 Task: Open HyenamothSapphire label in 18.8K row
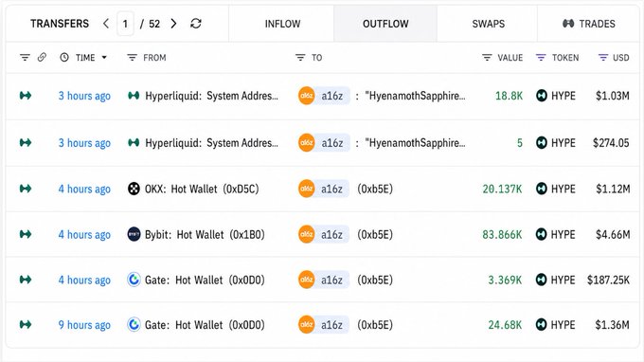point(415,96)
